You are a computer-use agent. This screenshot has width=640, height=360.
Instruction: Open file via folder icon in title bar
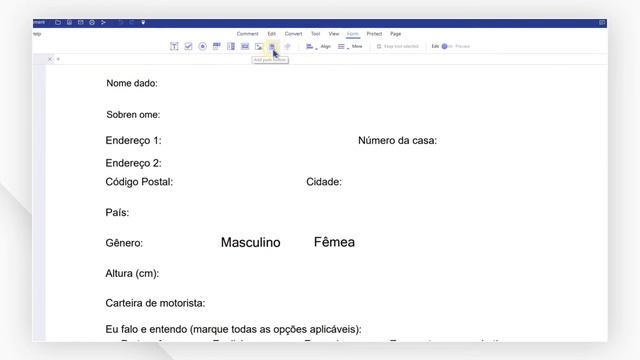point(58,22)
